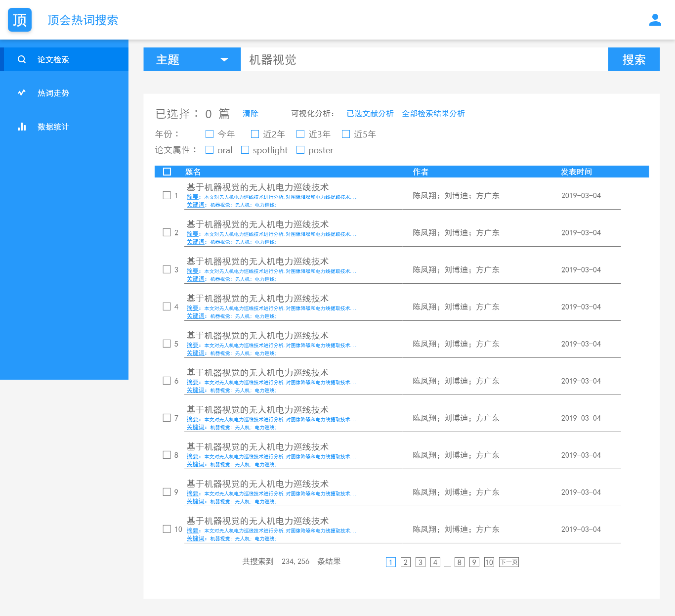Screen dimensions: 675x616
Task: Click the 摘要 link in row 7
Action: coord(192,420)
